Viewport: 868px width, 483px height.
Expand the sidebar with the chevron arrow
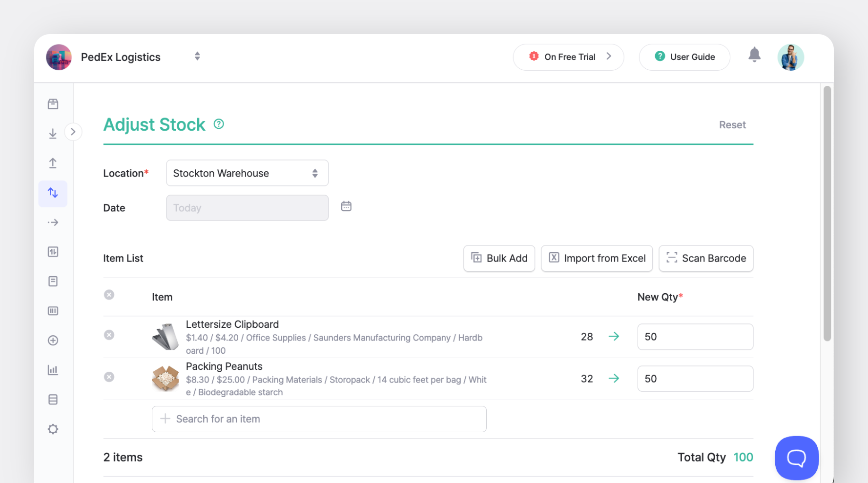click(x=73, y=131)
